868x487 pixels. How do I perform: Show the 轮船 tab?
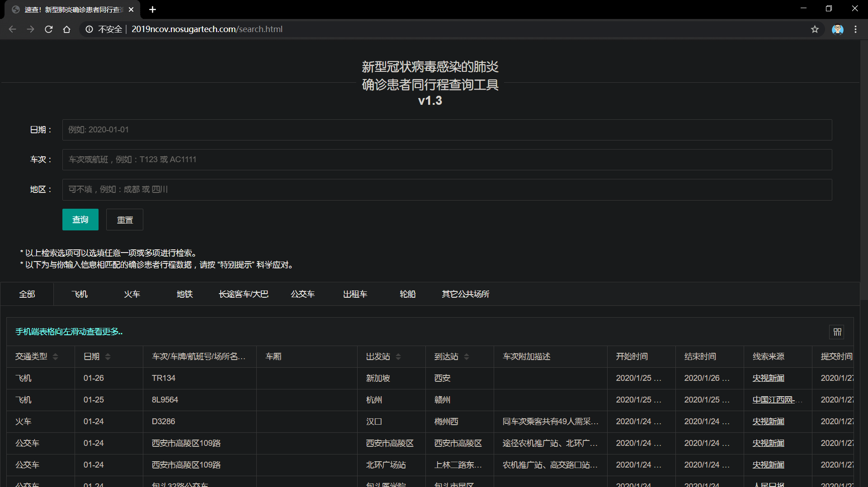(407, 294)
